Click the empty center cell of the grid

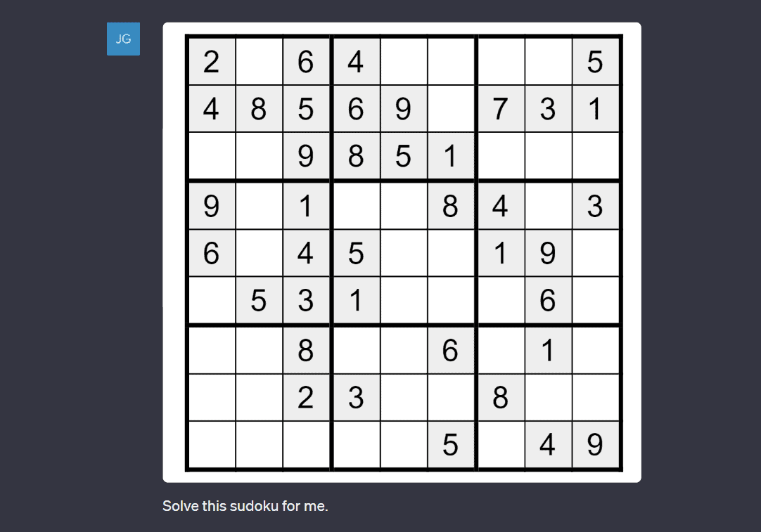coord(403,253)
